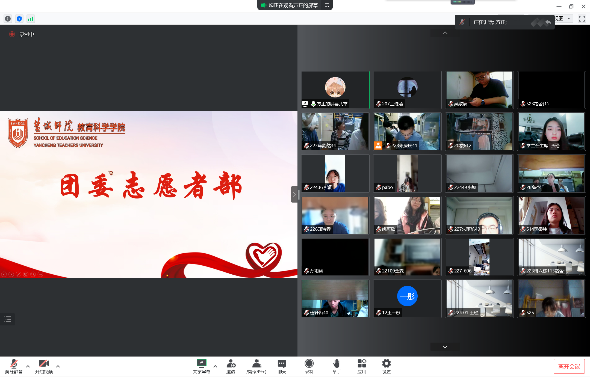Screen dimensions: 590x377
Task: Toggle fullscreen mode icon at top right
Action: [x=582, y=18]
